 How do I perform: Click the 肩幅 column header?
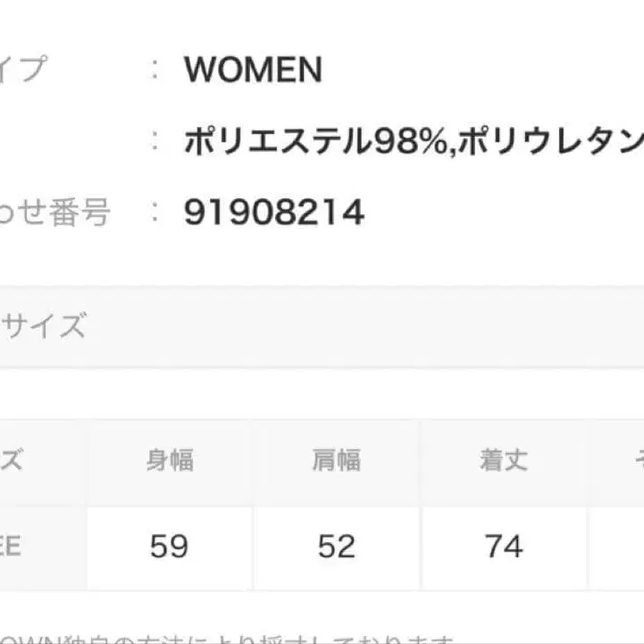click(x=337, y=461)
